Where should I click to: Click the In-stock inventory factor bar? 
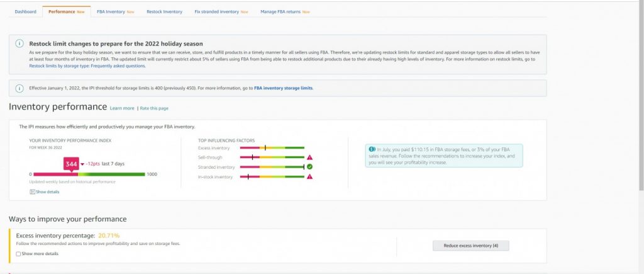click(272, 177)
